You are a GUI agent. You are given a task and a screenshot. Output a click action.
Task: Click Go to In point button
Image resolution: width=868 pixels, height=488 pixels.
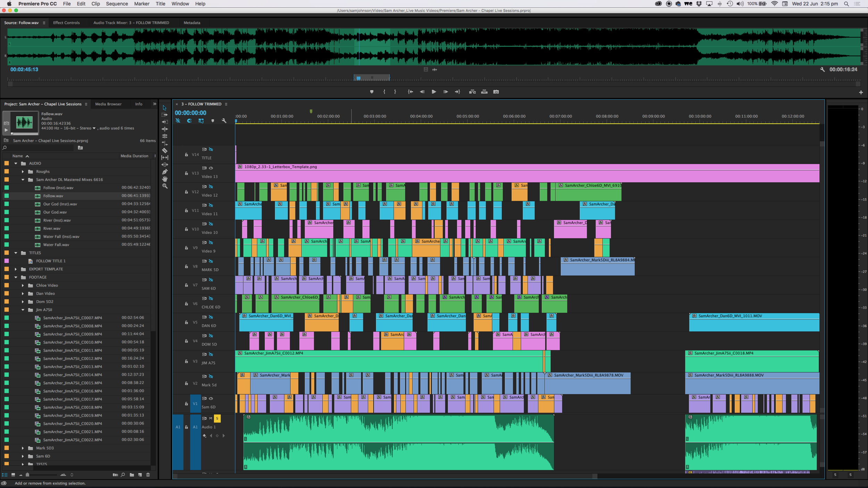(410, 92)
